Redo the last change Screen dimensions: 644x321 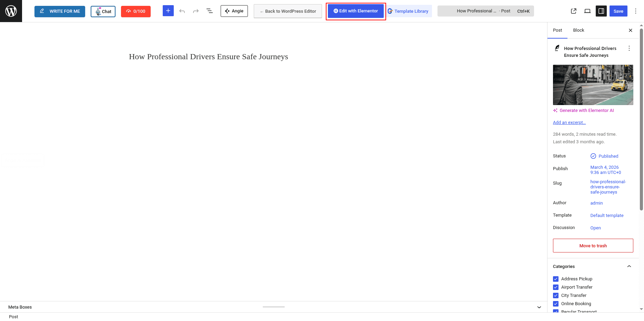pos(196,11)
